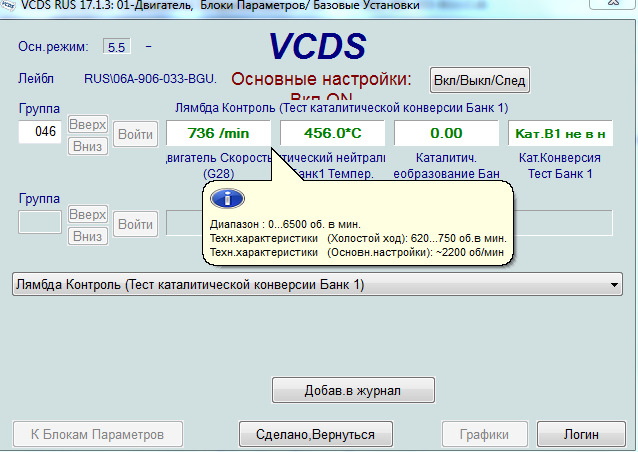Click the Графики button

(484, 434)
